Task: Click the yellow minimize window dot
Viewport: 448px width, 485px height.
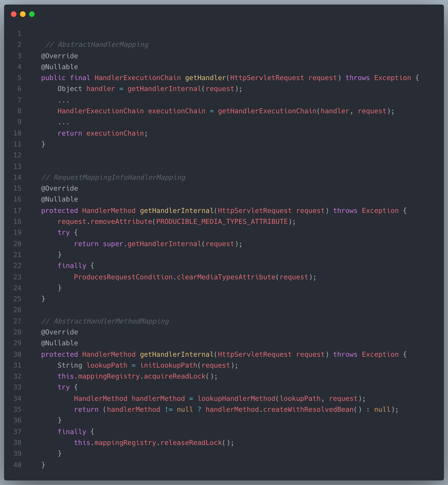Action: [23, 14]
